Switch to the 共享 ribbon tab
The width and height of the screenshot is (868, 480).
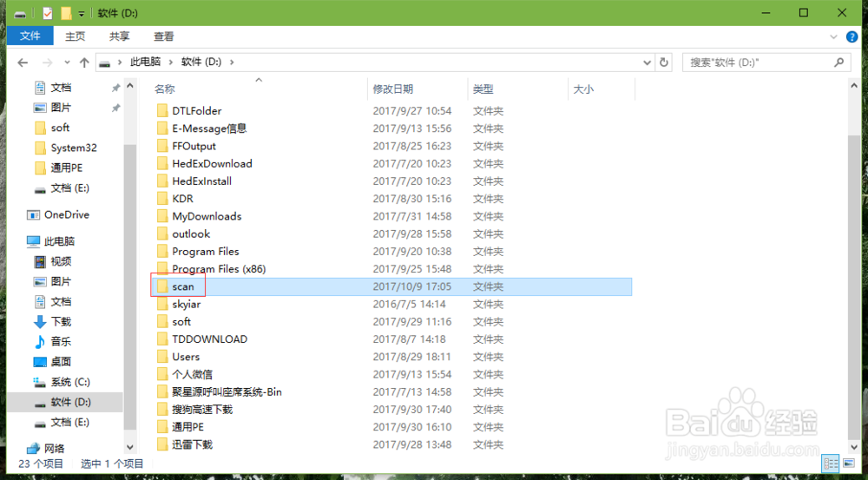point(119,36)
